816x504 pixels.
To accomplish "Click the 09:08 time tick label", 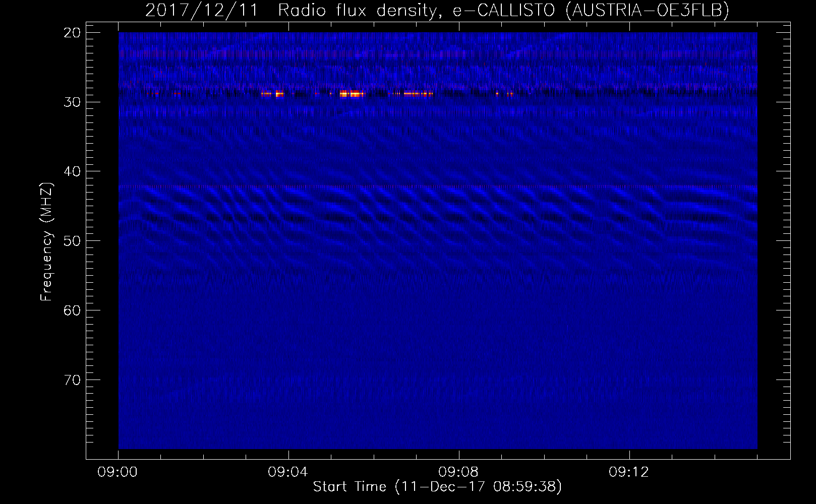I will click(x=458, y=472).
